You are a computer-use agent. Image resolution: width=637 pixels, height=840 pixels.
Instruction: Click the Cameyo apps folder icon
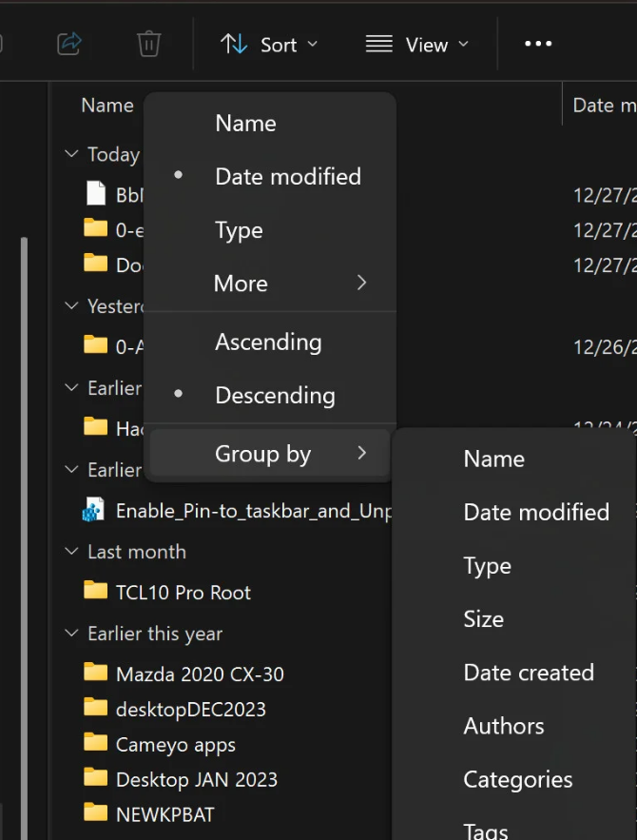point(95,744)
